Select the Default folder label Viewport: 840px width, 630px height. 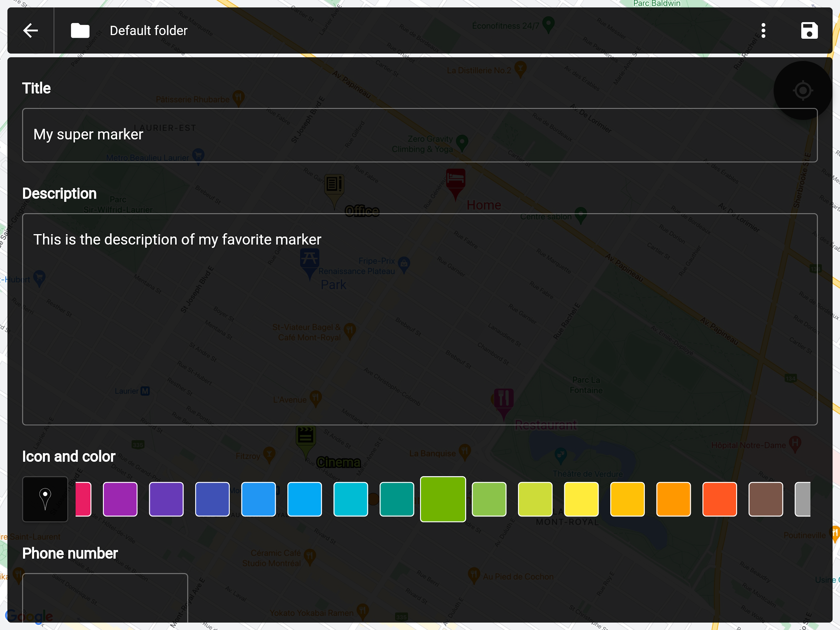point(149,31)
